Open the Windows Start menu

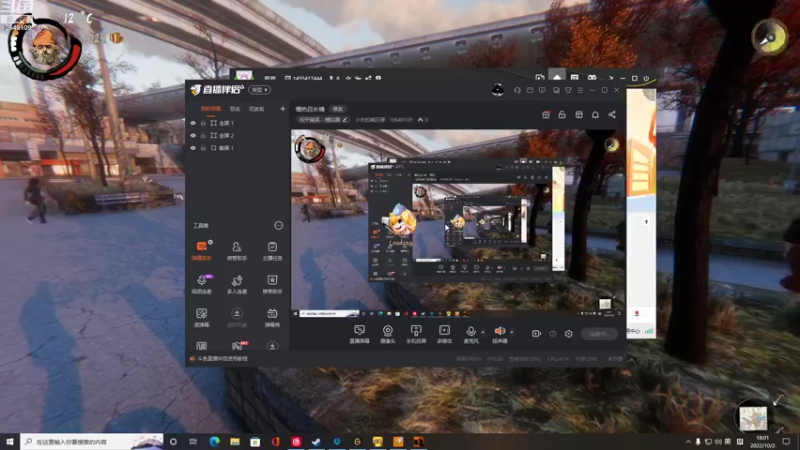pyautogui.click(x=10, y=441)
